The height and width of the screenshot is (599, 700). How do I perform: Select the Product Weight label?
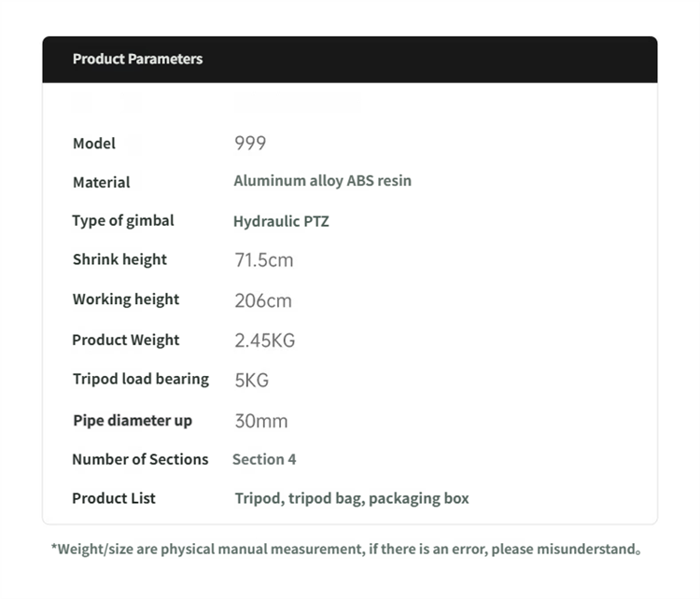[125, 341]
